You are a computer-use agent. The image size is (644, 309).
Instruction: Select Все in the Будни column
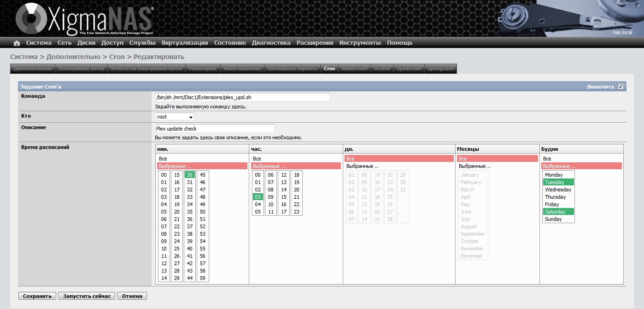pyautogui.click(x=582, y=159)
